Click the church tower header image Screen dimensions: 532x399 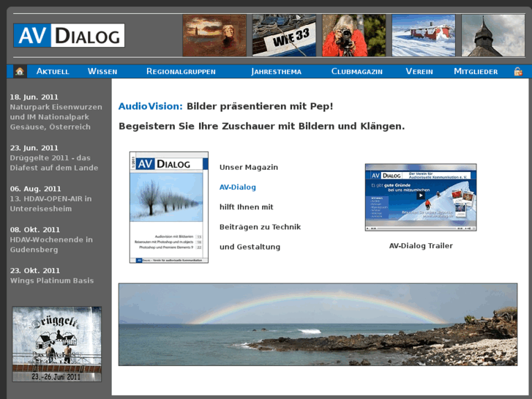(x=493, y=35)
